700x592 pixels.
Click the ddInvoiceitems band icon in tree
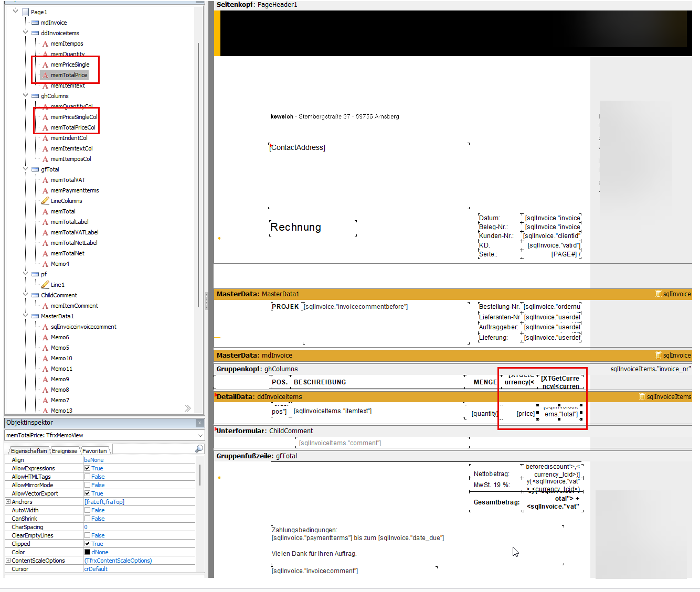35,33
